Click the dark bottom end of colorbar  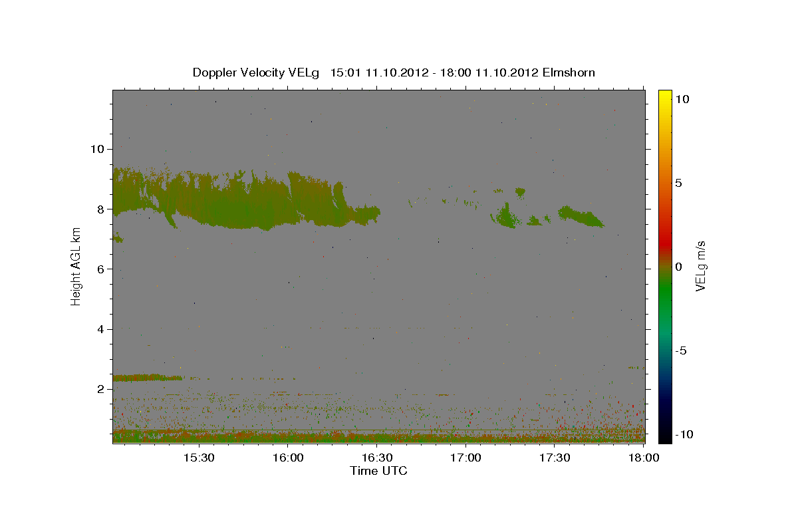(664, 436)
